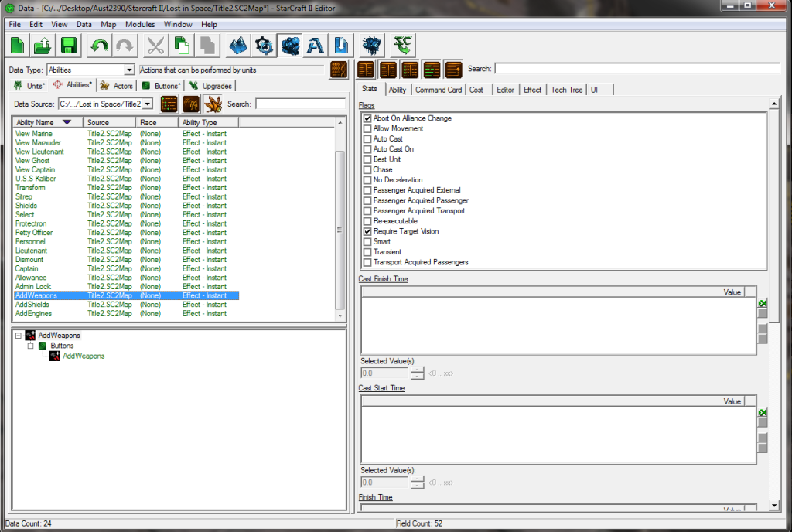
Task: Open the Terrain module blue crystals icon
Action: click(x=238, y=46)
